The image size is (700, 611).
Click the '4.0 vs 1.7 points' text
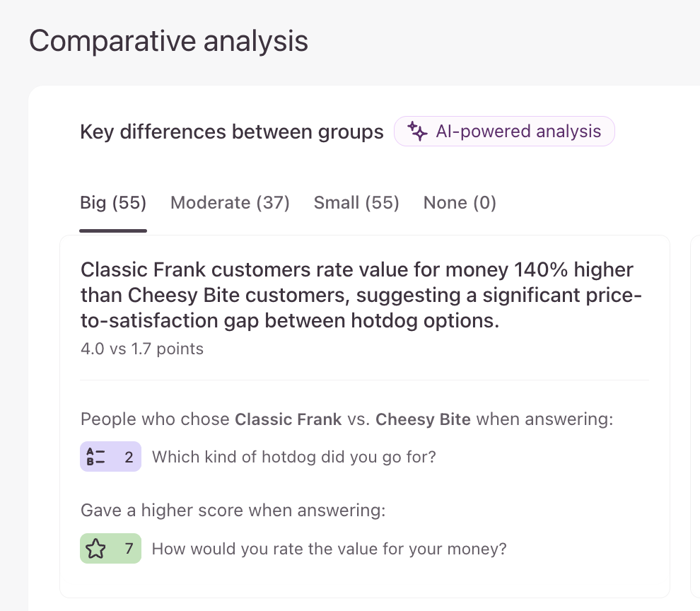pyautogui.click(x=142, y=349)
